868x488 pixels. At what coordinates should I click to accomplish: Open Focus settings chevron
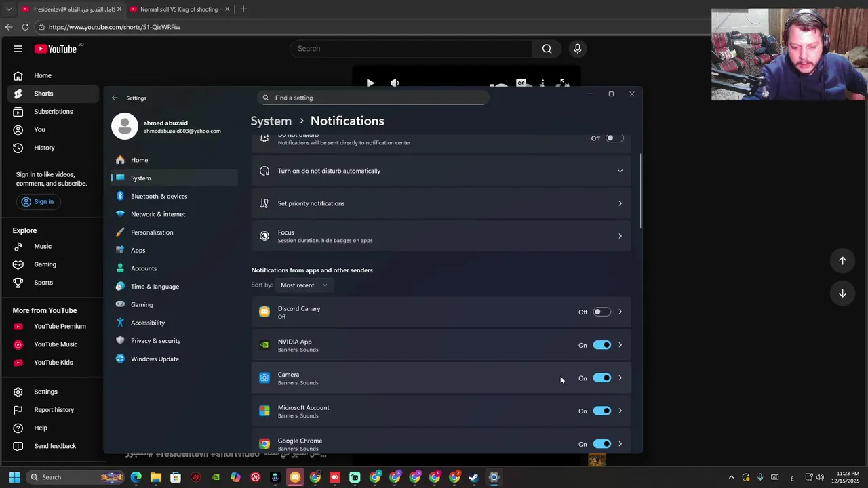tap(620, 236)
